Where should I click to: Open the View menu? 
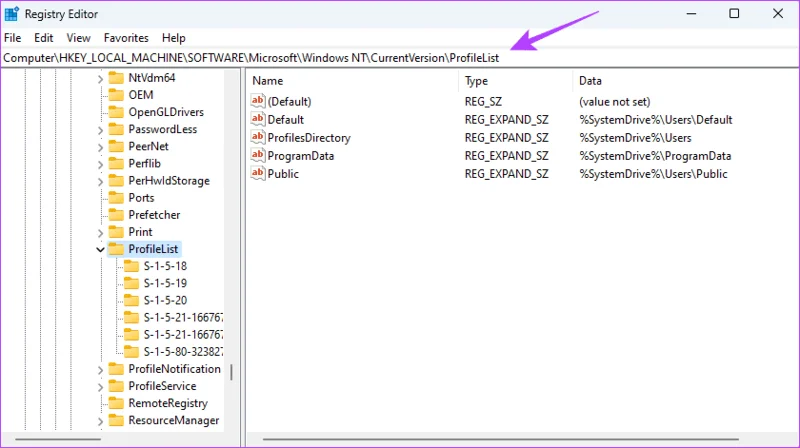78,38
